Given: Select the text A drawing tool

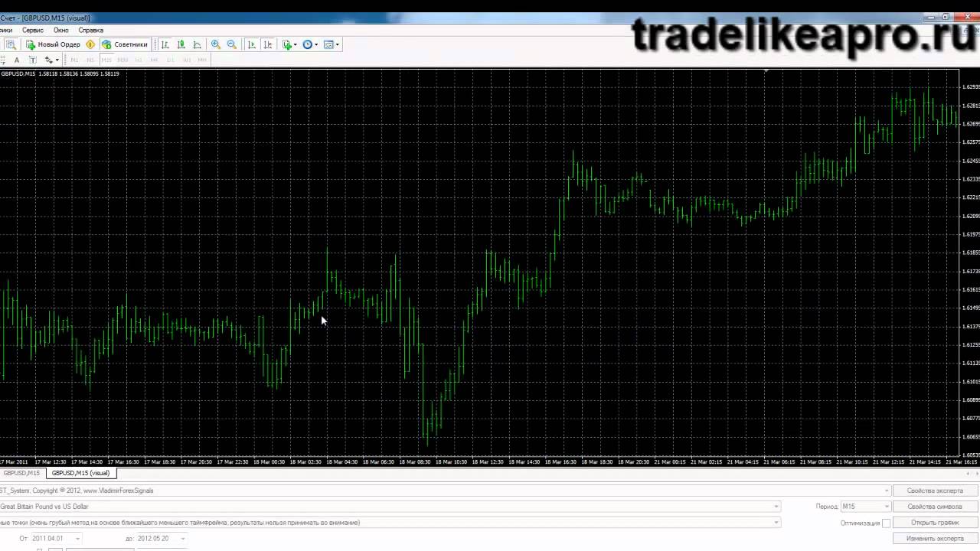Looking at the screenshot, I should [x=17, y=60].
